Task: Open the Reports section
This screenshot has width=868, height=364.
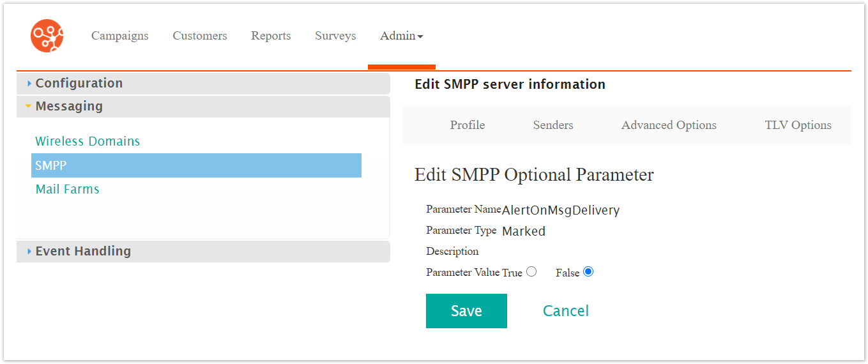Action: point(271,36)
